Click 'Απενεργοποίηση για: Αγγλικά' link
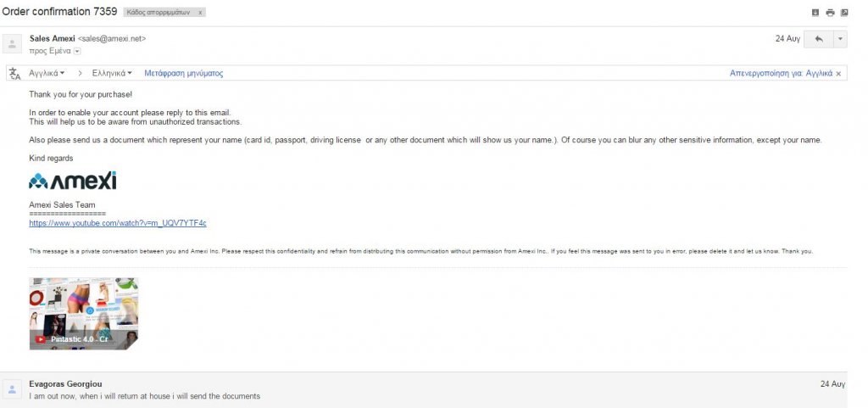The image size is (868, 408). pyautogui.click(x=781, y=74)
